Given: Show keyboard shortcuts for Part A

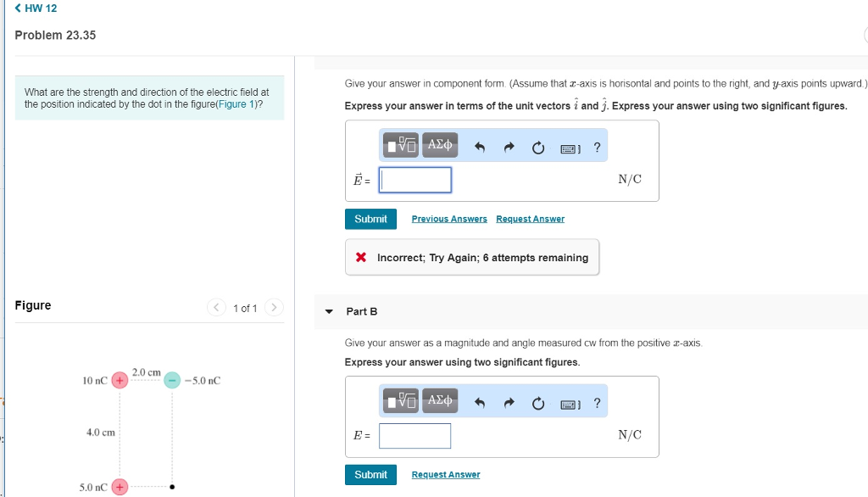Looking at the screenshot, I should click(570, 148).
